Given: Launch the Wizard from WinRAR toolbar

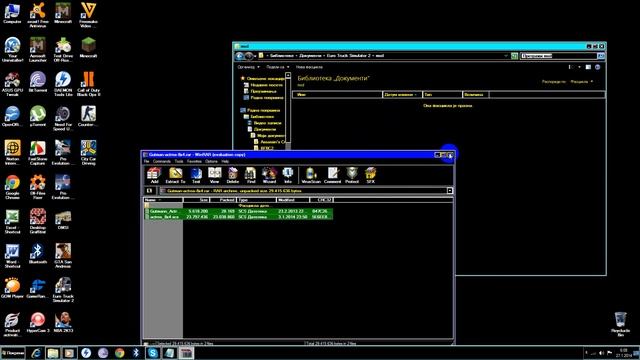Looking at the screenshot, I should pos(269,175).
